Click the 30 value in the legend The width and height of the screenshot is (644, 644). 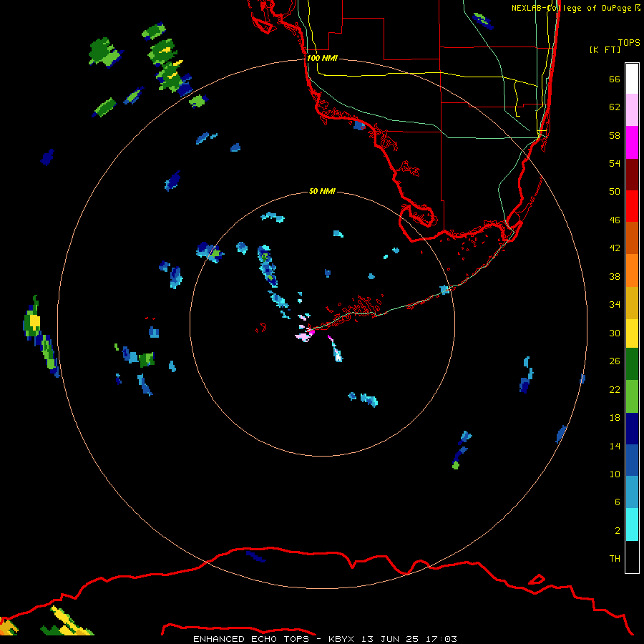(615, 333)
